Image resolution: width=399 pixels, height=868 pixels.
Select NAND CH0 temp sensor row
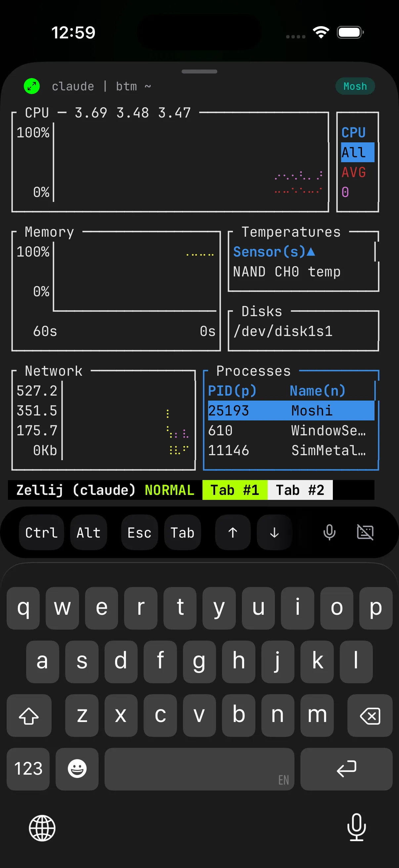(x=287, y=271)
